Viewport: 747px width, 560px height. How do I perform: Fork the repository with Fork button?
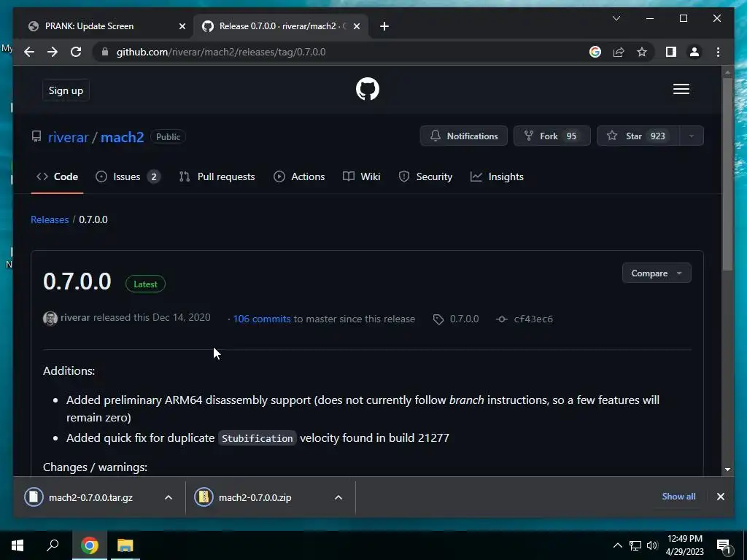[551, 136]
